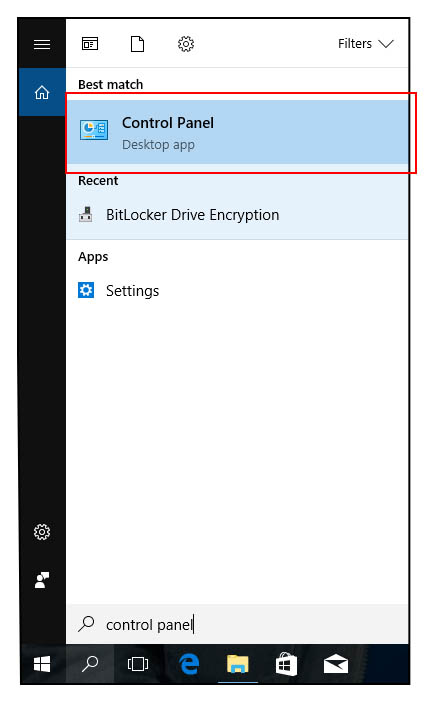Launch Microsoft Edge from the taskbar
Image resolution: width=433 pixels, height=703 pixels.
(189, 664)
